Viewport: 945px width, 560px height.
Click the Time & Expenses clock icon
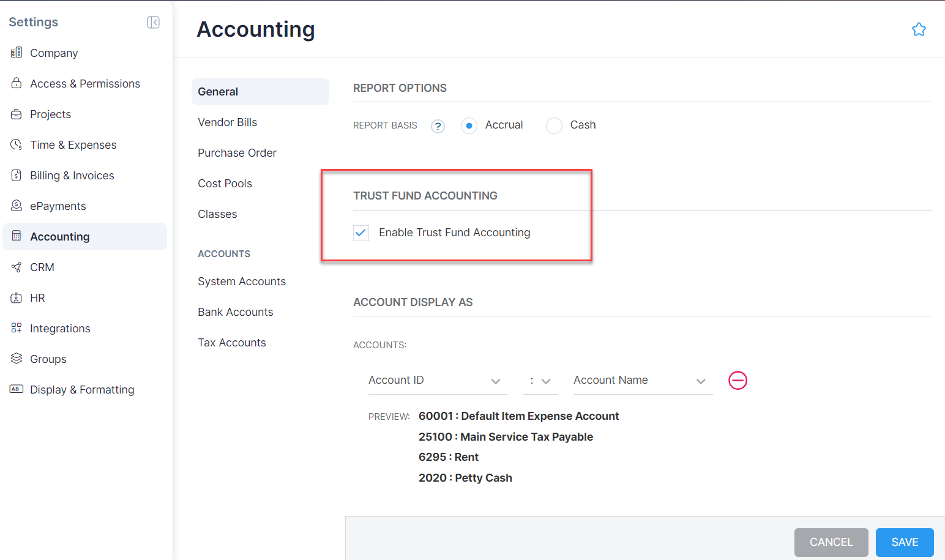coord(16,144)
